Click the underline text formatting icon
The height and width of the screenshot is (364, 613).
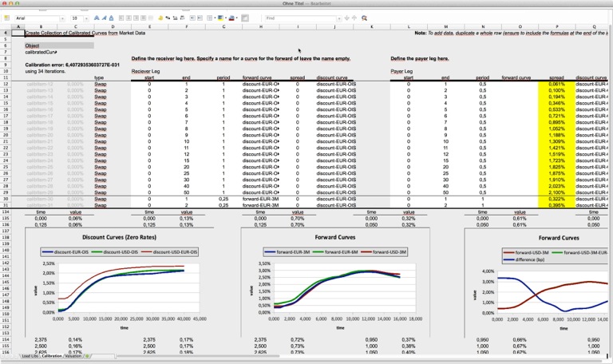[x=112, y=18]
